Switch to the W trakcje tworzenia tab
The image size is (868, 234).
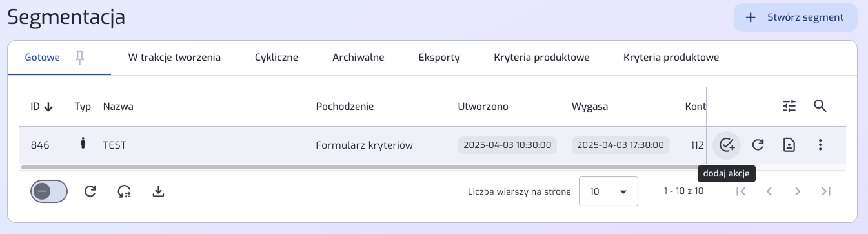coord(174,58)
